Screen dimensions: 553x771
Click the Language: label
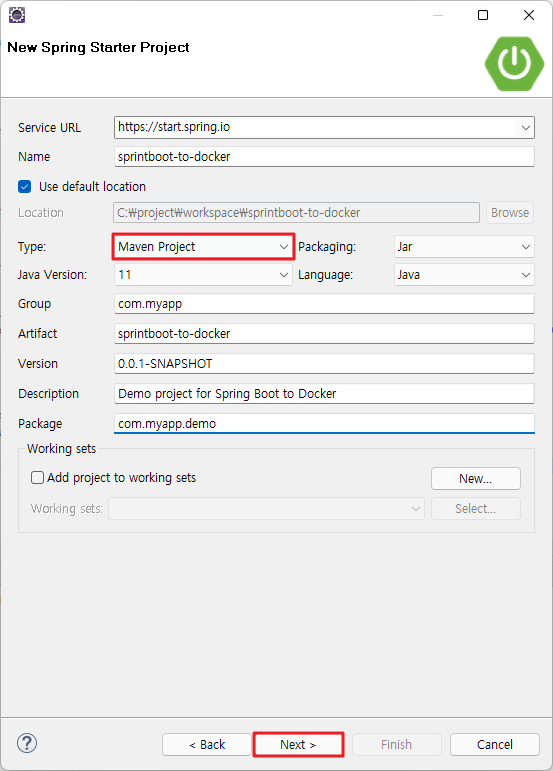click(325, 275)
